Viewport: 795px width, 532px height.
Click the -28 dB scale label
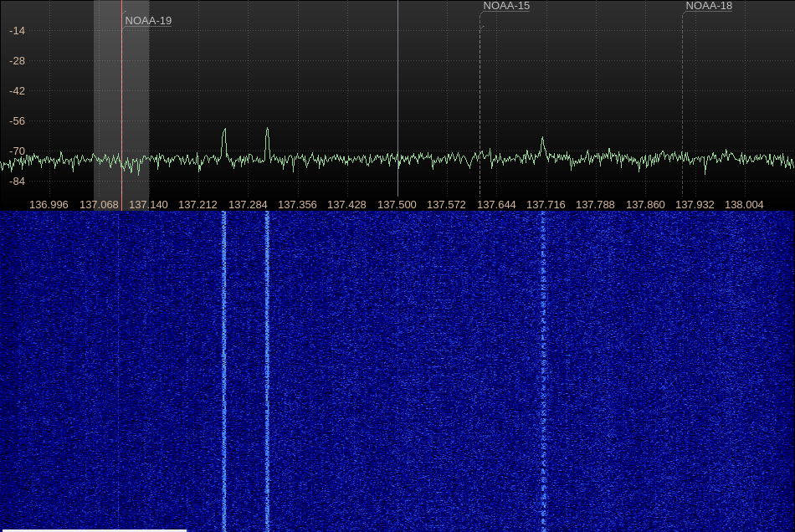coord(17,61)
